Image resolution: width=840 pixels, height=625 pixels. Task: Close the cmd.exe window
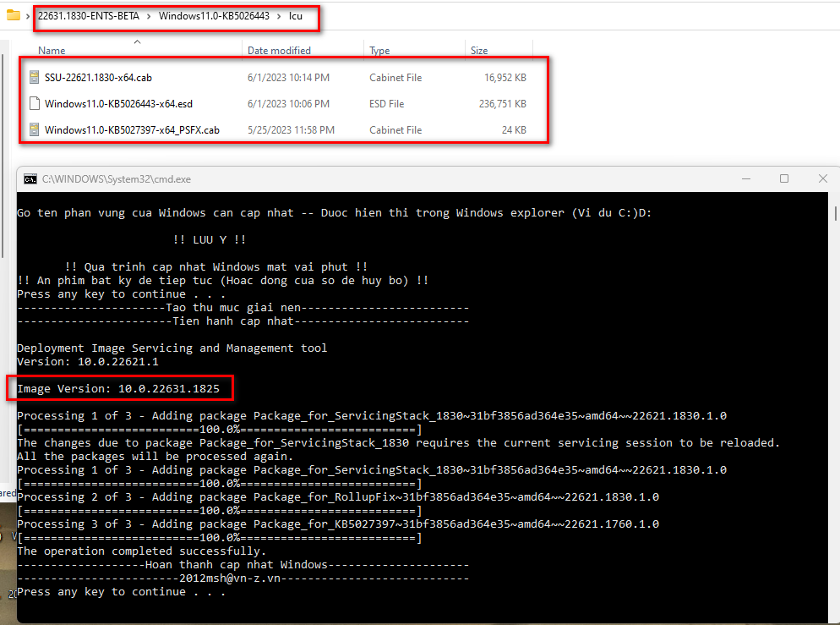(x=823, y=178)
